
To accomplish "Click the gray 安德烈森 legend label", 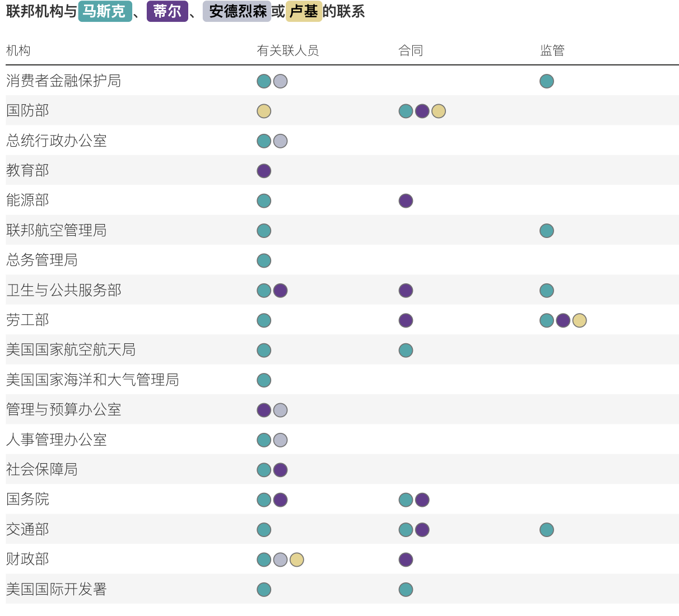I will coord(236,11).
